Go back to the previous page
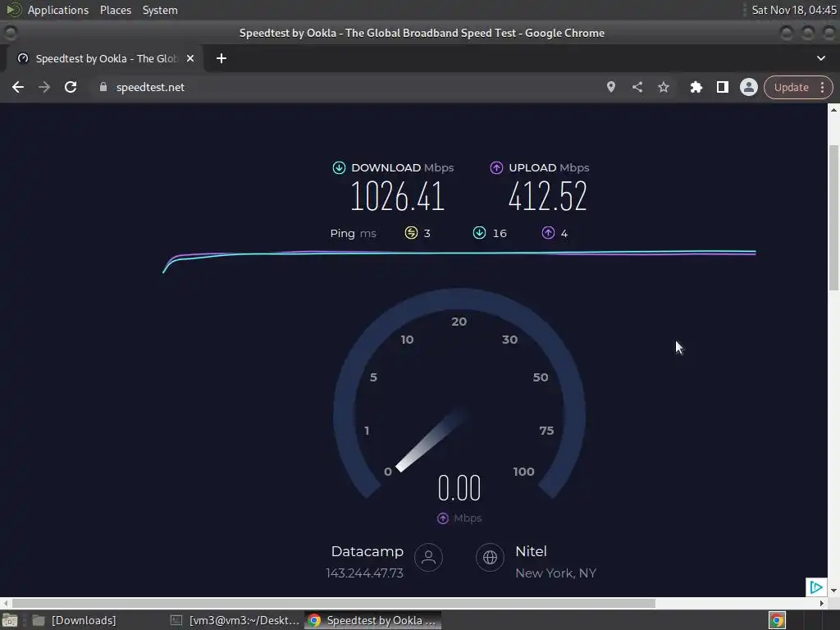Screen dimensions: 840x630 click(18, 87)
